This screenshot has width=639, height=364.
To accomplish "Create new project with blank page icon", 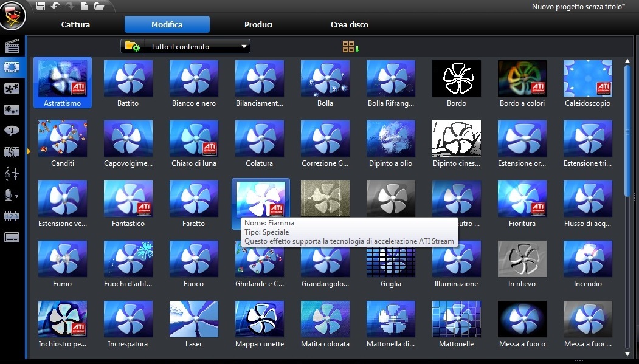I will tap(85, 6).
